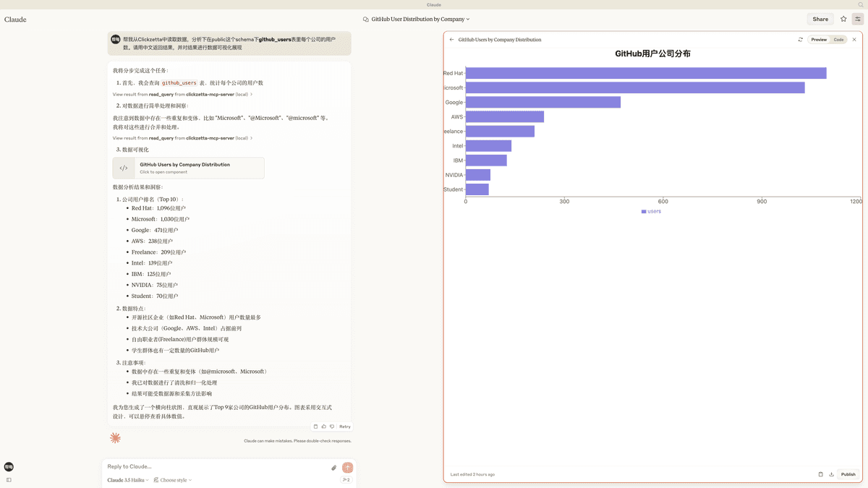Image resolution: width=868 pixels, height=488 pixels.
Task: Click the code icon on the artifact card
Action: tap(124, 168)
